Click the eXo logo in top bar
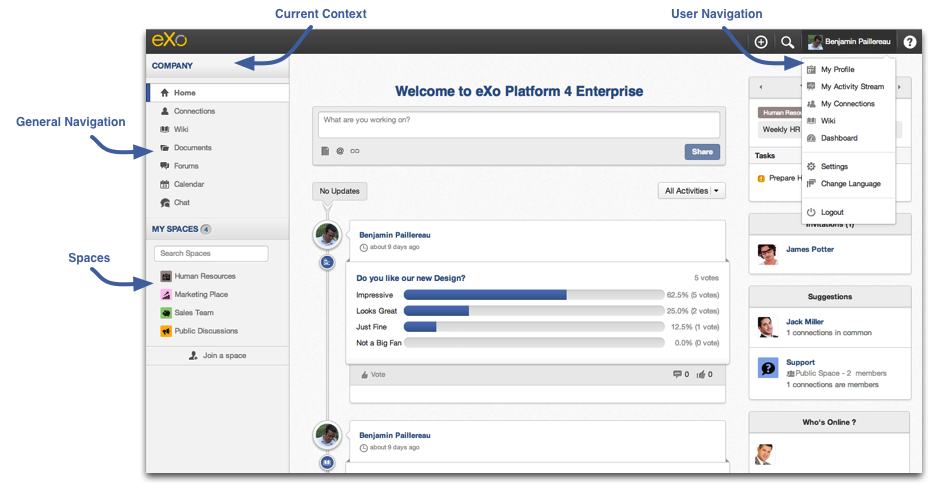This screenshot has height=490, width=939. (169, 40)
